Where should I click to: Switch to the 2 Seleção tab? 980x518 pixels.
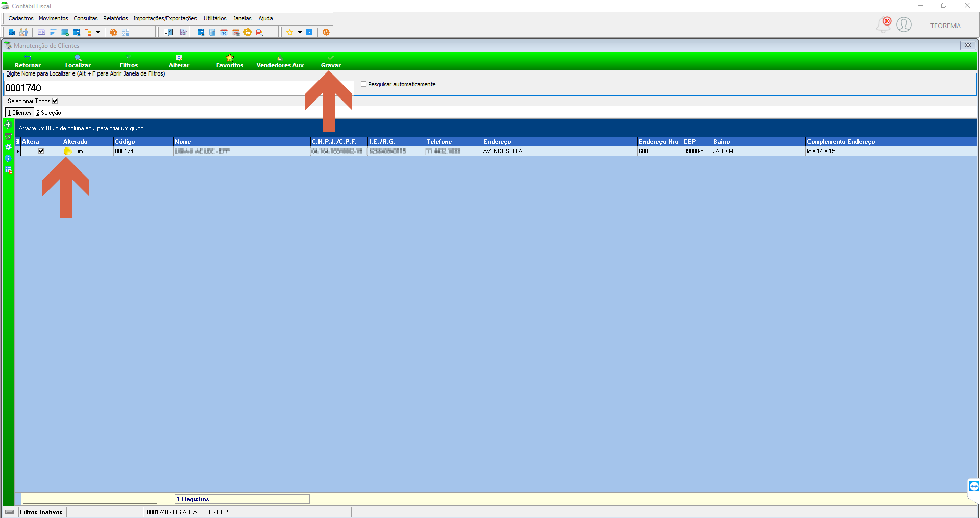coord(48,113)
